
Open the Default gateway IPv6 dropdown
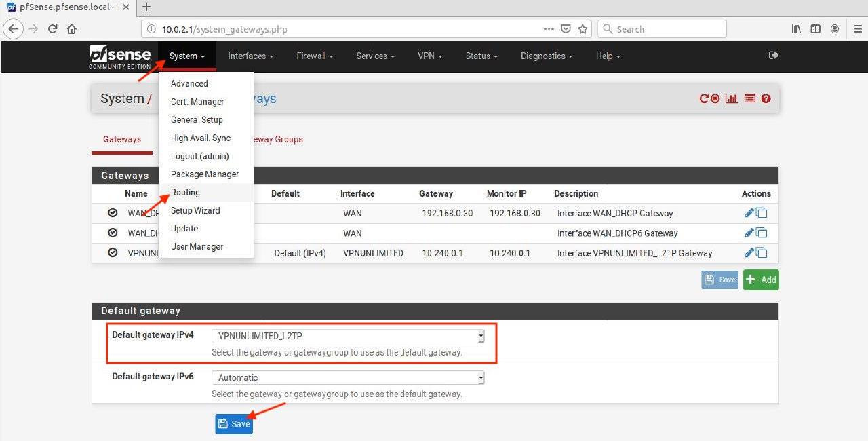(x=348, y=377)
